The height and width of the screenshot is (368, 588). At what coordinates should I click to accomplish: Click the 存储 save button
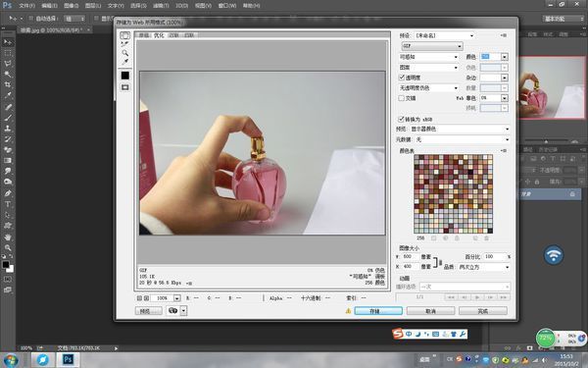[378, 311]
